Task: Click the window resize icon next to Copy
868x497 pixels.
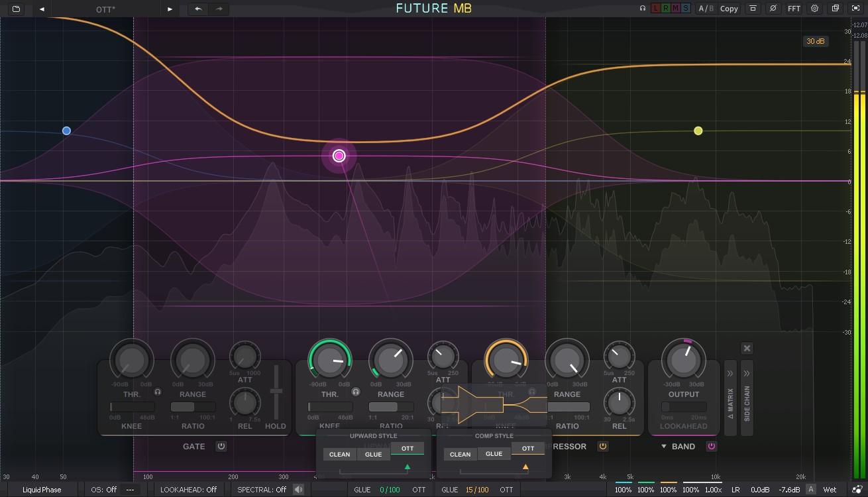Action: tap(753, 9)
